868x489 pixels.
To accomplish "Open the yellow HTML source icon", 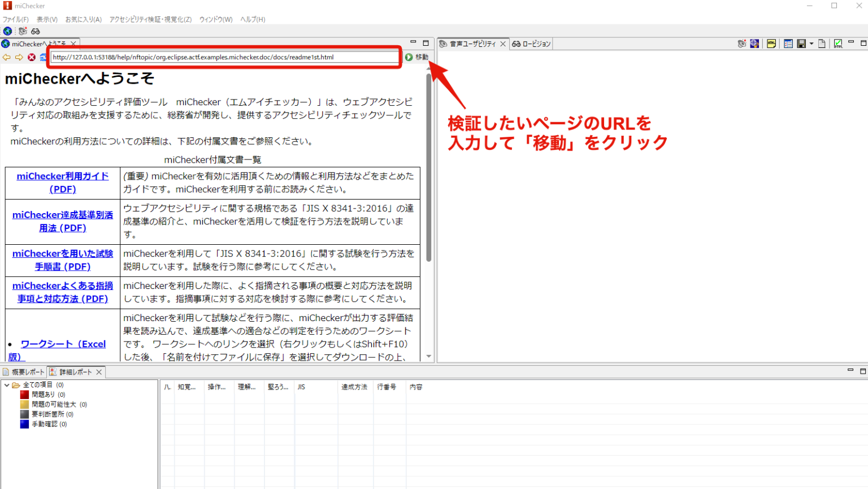I will coord(772,44).
